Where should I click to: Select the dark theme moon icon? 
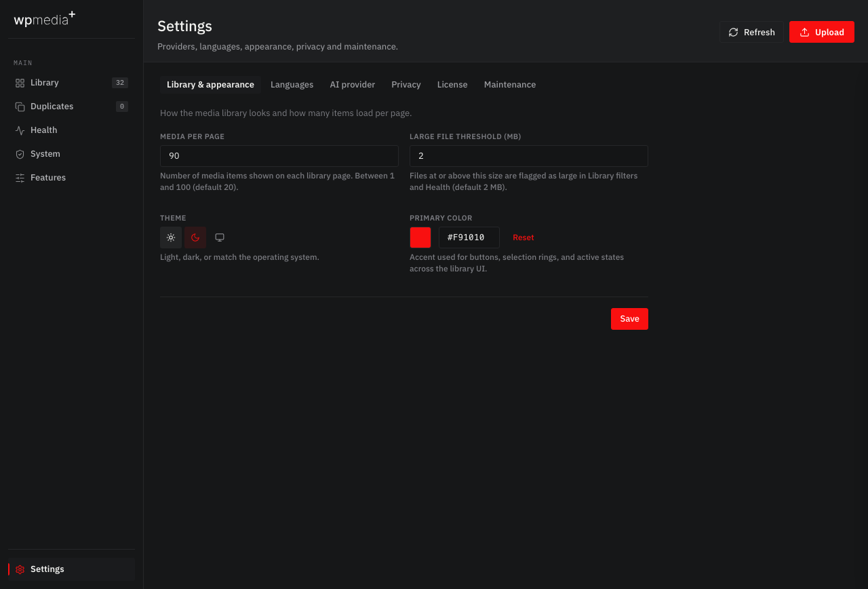point(195,237)
